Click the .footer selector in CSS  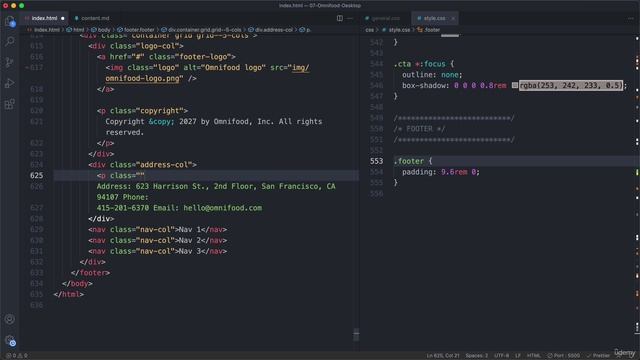(x=409, y=161)
